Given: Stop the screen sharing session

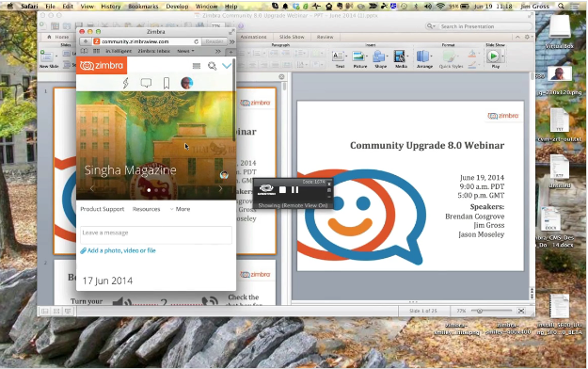Looking at the screenshot, I should [x=283, y=190].
